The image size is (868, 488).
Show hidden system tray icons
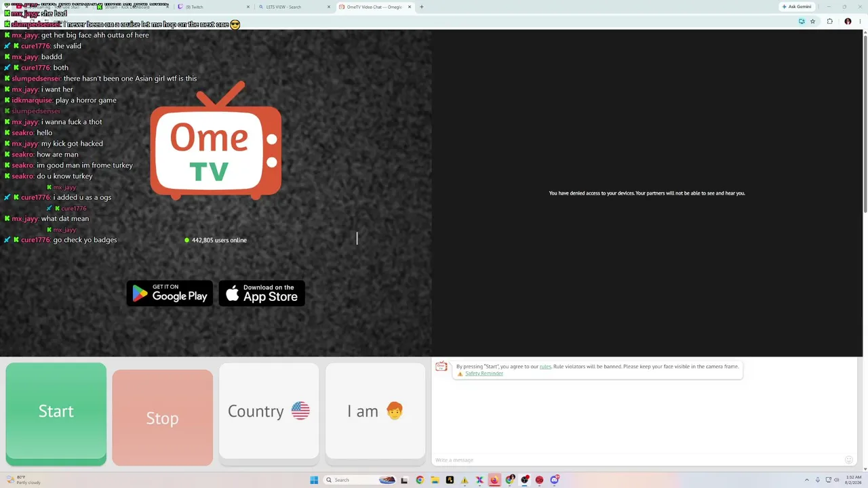(x=806, y=480)
